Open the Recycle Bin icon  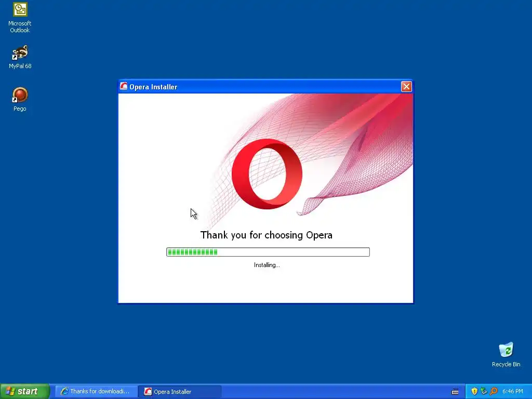(x=506, y=354)
